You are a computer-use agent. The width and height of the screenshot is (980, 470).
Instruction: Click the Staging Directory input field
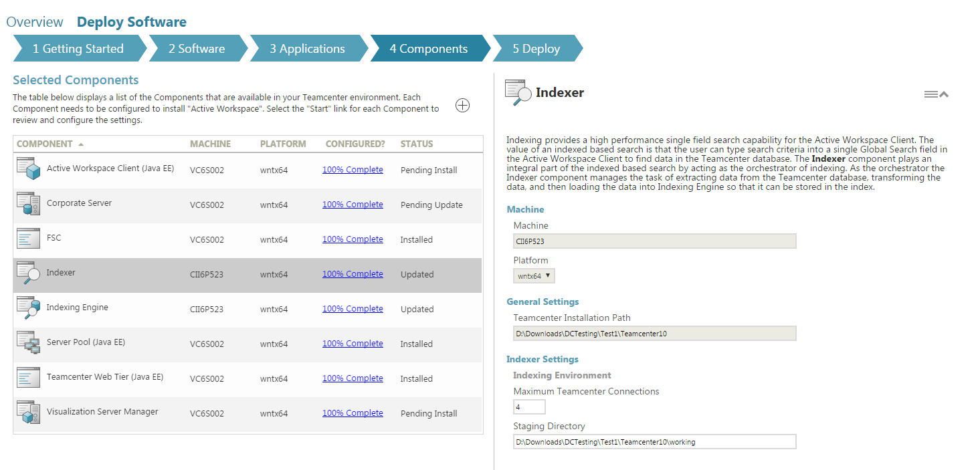tap(655, 441)
